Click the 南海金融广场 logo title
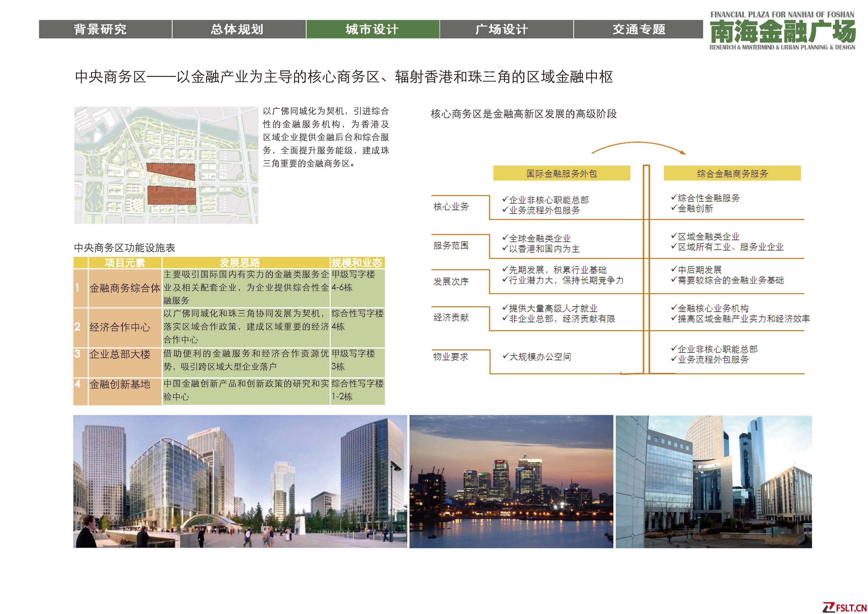 click(x=783, y=32)
